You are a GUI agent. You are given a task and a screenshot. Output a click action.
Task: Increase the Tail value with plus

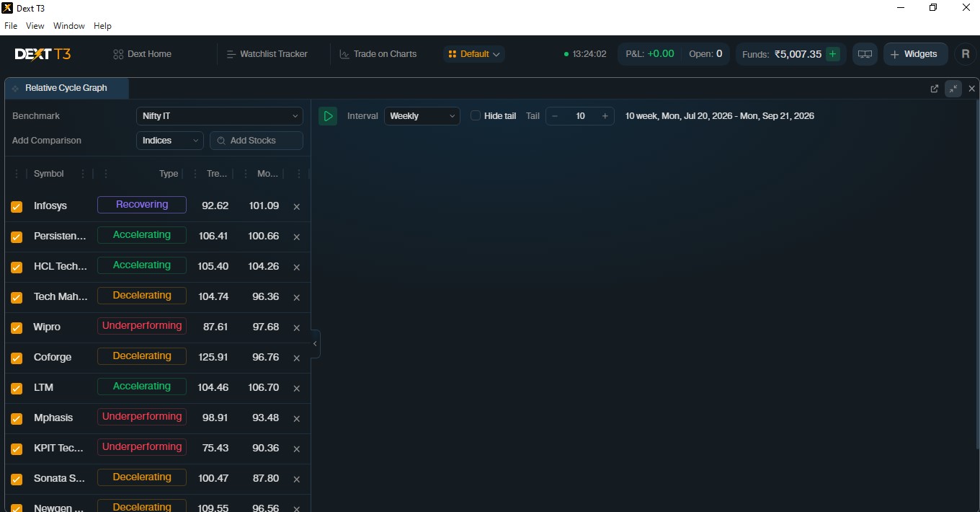(605, 116)
